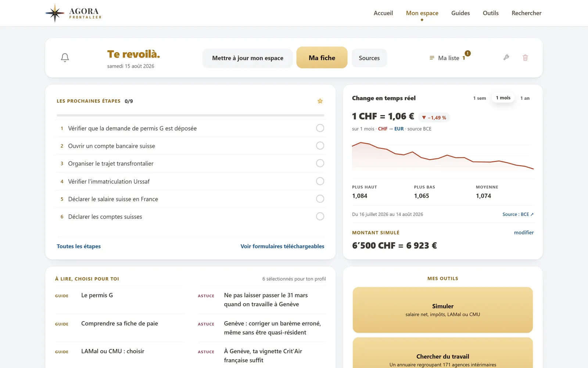
Task: Open the Source : BCE external link
Action: [518, 214]
